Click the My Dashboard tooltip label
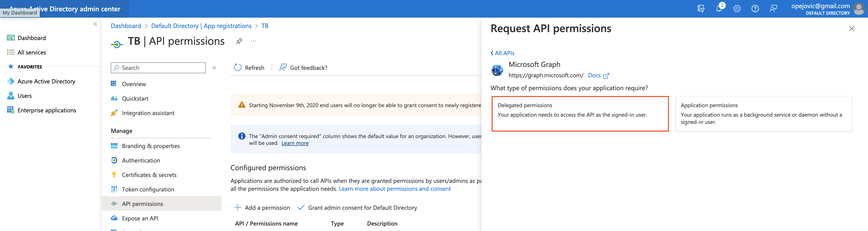The width and height of the screenshot is (868, 231). [20, 13]
